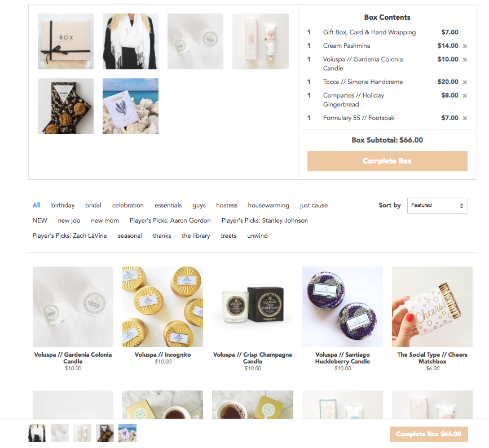
Task: Select the All category filter
Action: [36, 205]
